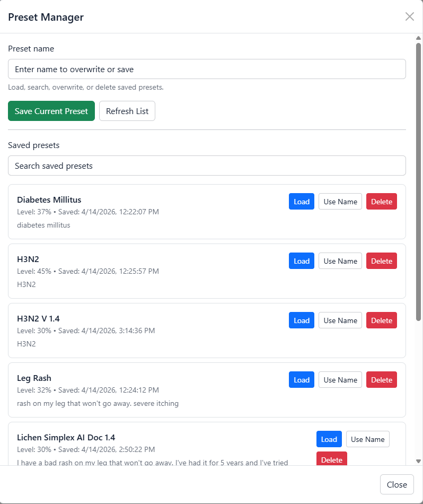
Task: Close the Preset Manager dialog
Action: [x=396, y=484]
